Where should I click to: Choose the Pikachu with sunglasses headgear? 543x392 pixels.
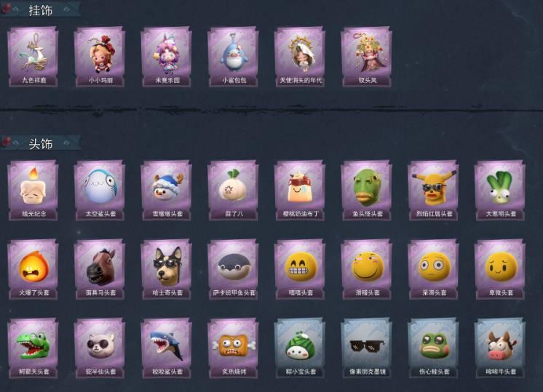point(433,191)
